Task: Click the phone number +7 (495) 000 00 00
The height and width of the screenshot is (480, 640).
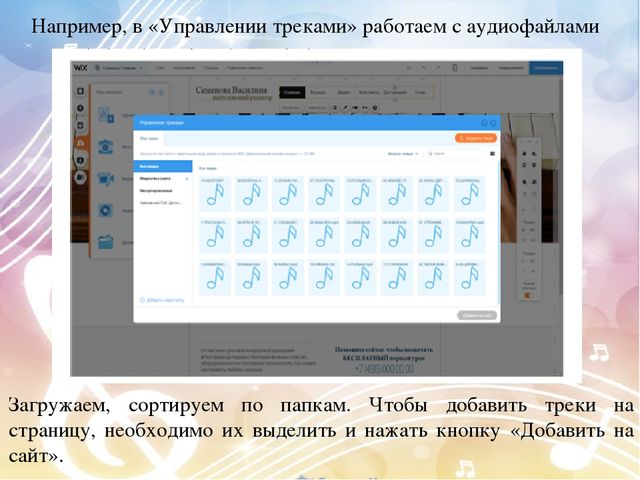Action: point(384,369)
